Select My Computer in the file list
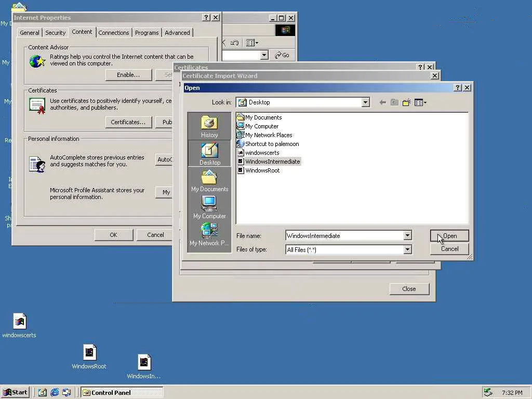This screenshot has height=399, width=532. click(258, 126)
